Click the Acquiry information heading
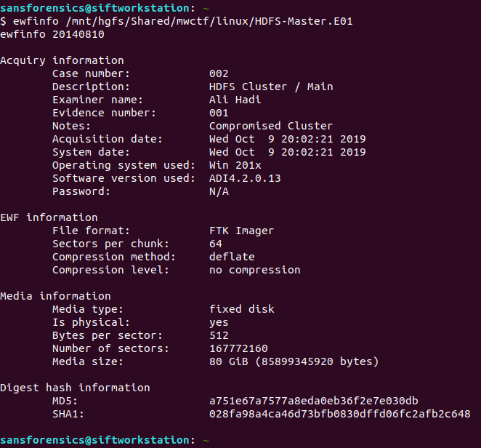Image resolution: width=481 pixels, height=448 pixels. pyautogui.click(x=62, y=60)
